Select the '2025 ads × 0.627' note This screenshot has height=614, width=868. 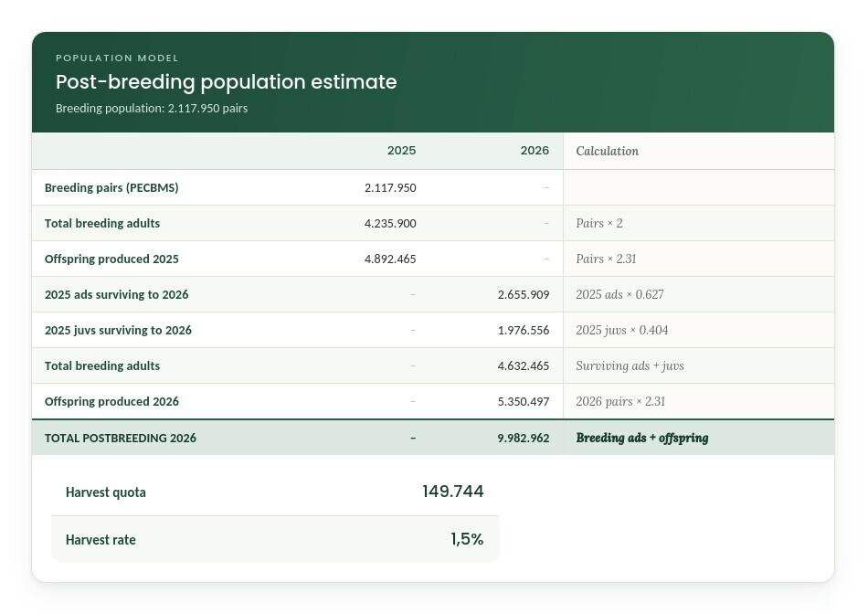click(x=619, y=294)
